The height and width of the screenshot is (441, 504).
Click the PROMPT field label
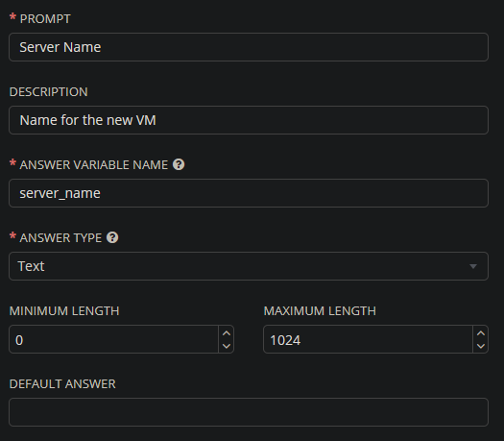click(x=45, y=18)
